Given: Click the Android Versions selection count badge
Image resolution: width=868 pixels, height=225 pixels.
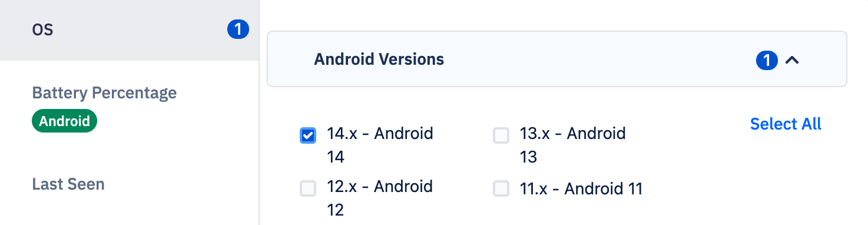Looking at the screenshot, I should (x=767, y=59).
